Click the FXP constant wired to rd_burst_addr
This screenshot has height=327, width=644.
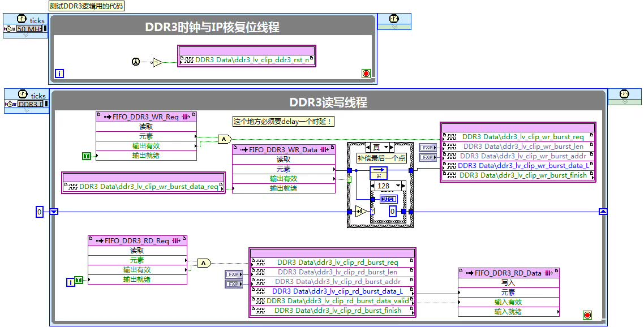(x=233, y=284)
